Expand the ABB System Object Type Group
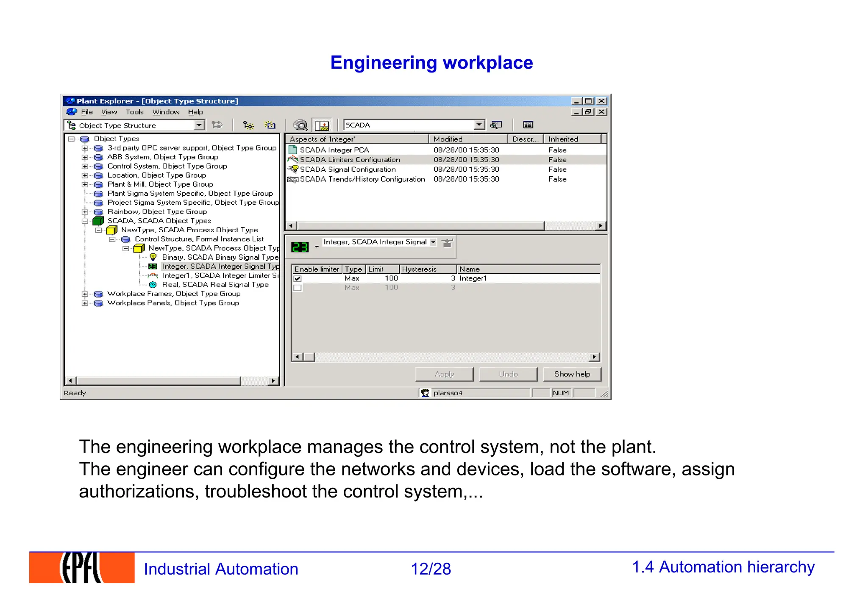 tap(85, 157)
